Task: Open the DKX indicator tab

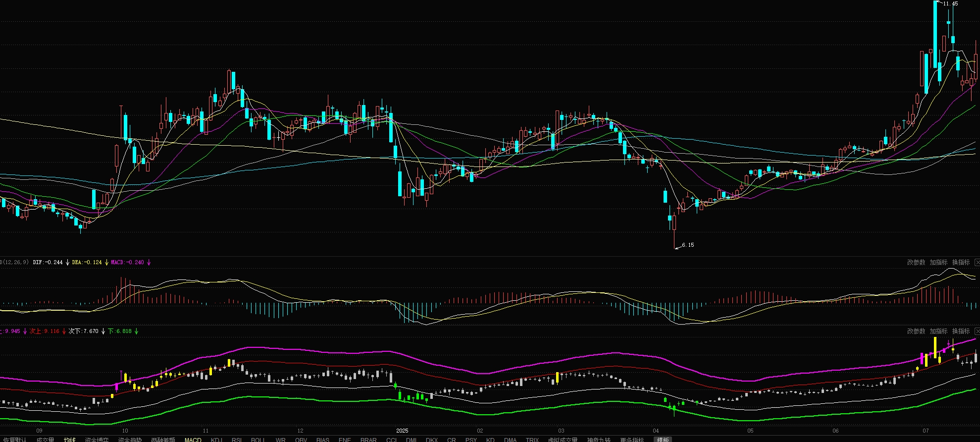Action: pos(432,440)
